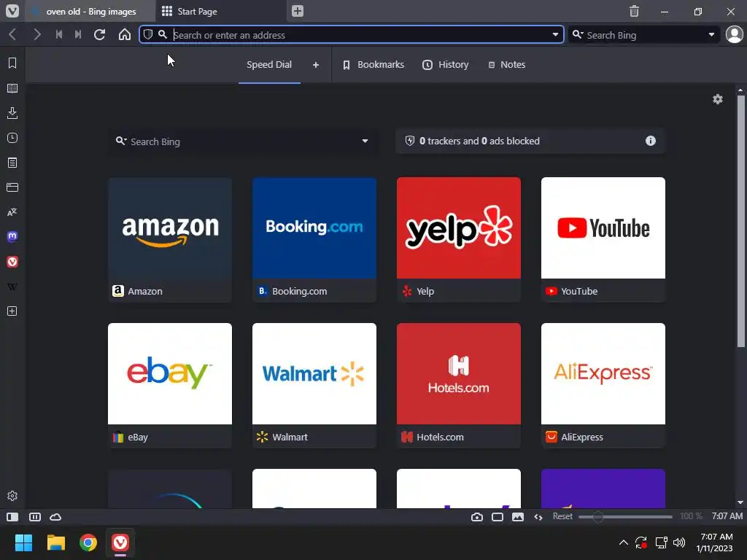Open the Amazon speed dial
Image resolution: width=747 pixels, height=560 pixels.
click(x=170, y=239)
